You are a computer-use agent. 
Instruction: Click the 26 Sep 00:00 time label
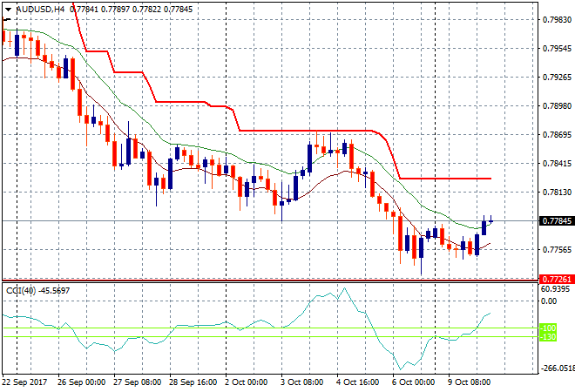coord(81,382)
